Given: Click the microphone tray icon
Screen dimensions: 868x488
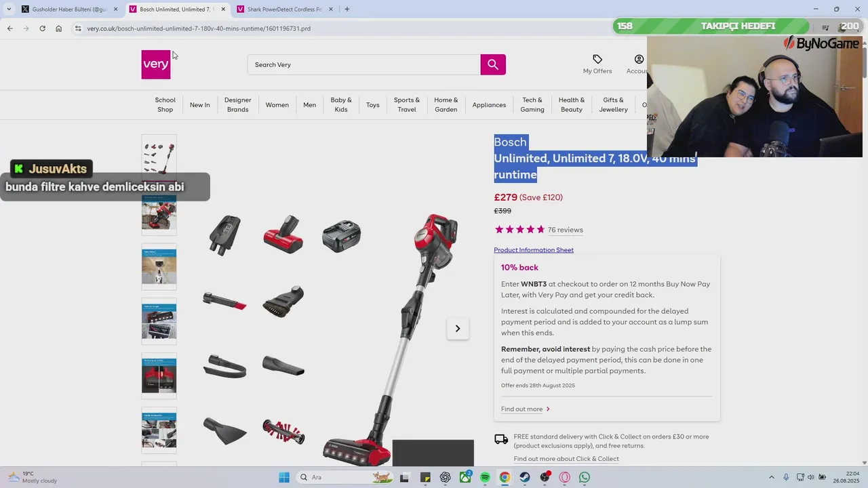Looking at the screenshot, I should pyautogui.click(x=786, y=477).
